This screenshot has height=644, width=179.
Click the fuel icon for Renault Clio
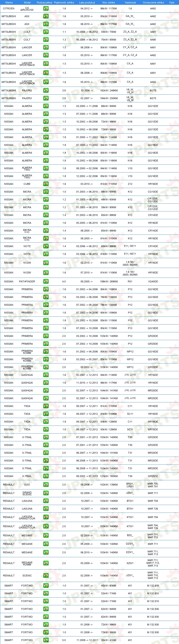tap(46, 485)
